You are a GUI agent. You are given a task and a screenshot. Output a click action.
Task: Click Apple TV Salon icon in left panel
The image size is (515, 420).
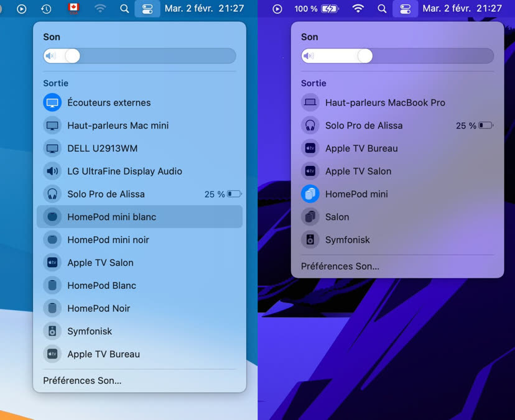pyautogui.click(x=52, y=263)
